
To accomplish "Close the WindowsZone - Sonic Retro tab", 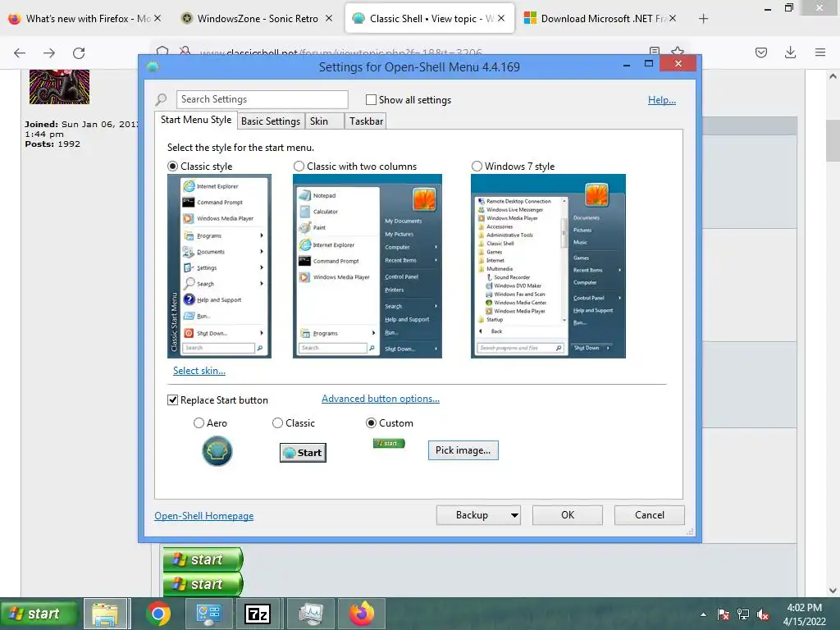I will 329,18.
